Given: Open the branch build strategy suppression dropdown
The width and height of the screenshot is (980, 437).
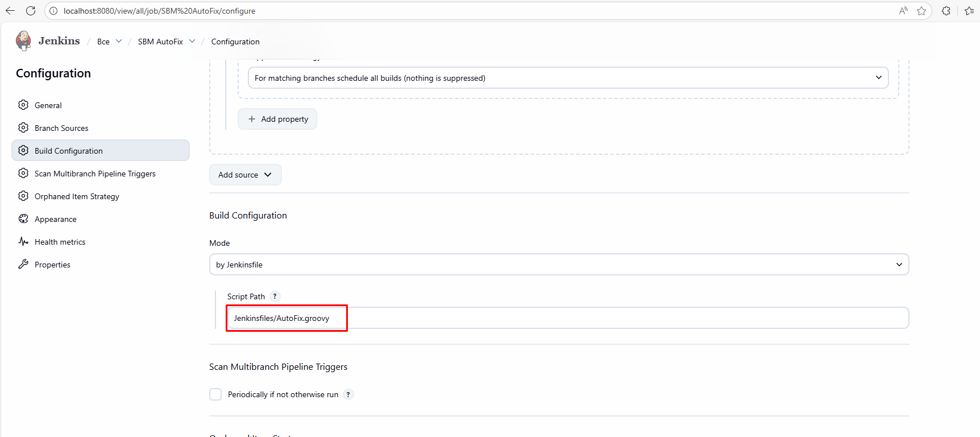Looking at the screenshot, I should [x=567, y=78].
